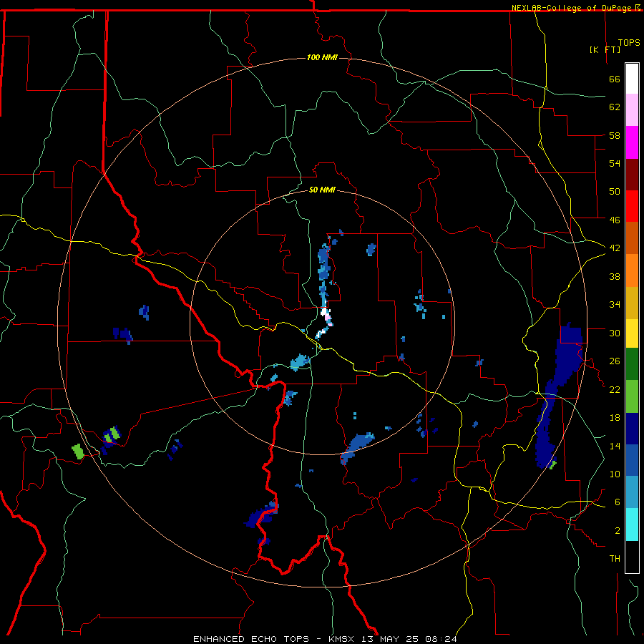Click the "K FT" units label
Screen dimensions: 644x644
pos(605,49)
